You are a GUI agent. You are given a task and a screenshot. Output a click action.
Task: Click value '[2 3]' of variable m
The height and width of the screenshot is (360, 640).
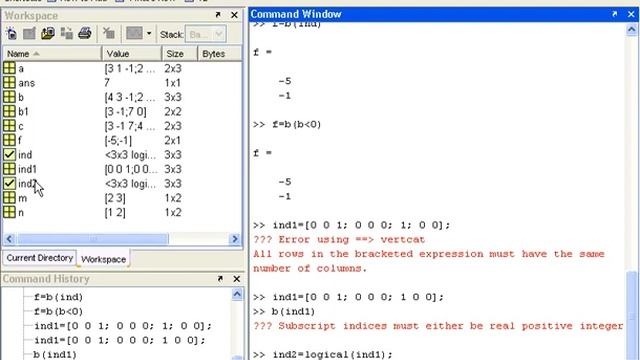tap(115, 198)
